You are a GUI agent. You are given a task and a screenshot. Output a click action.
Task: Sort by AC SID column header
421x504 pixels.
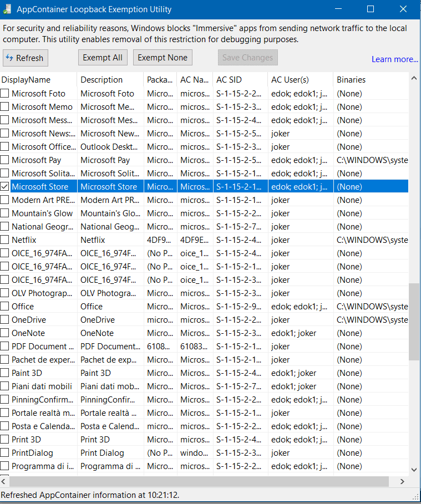[240, 80]
